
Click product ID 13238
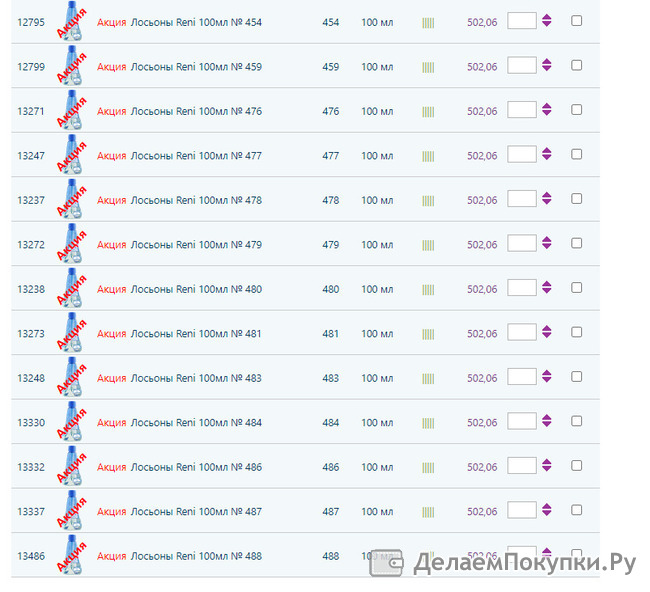(31, 289)
